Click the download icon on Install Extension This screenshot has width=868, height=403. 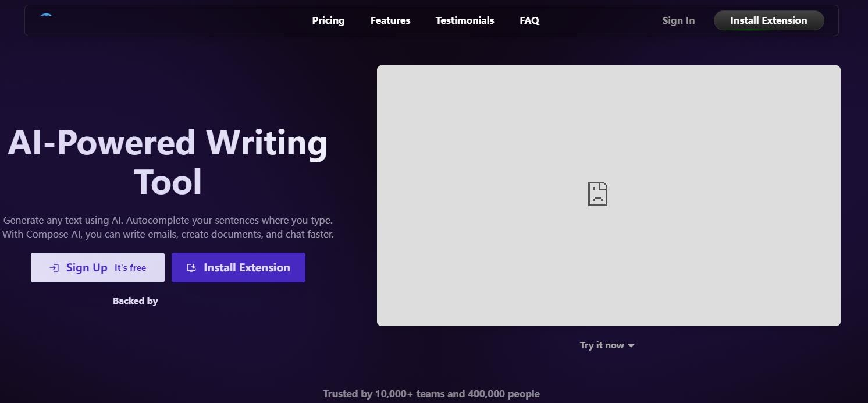[x=191, y=268]
